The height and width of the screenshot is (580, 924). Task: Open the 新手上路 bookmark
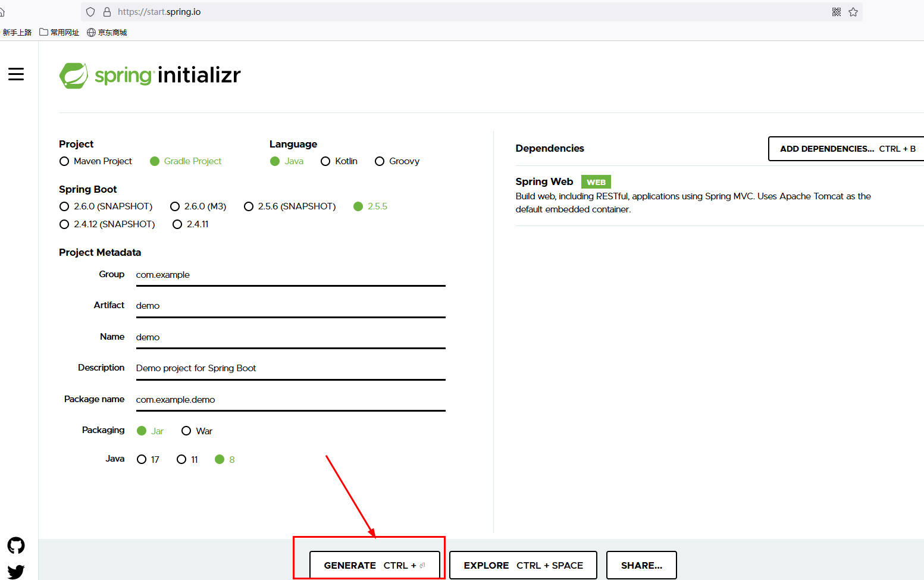(x=17, y=32)
